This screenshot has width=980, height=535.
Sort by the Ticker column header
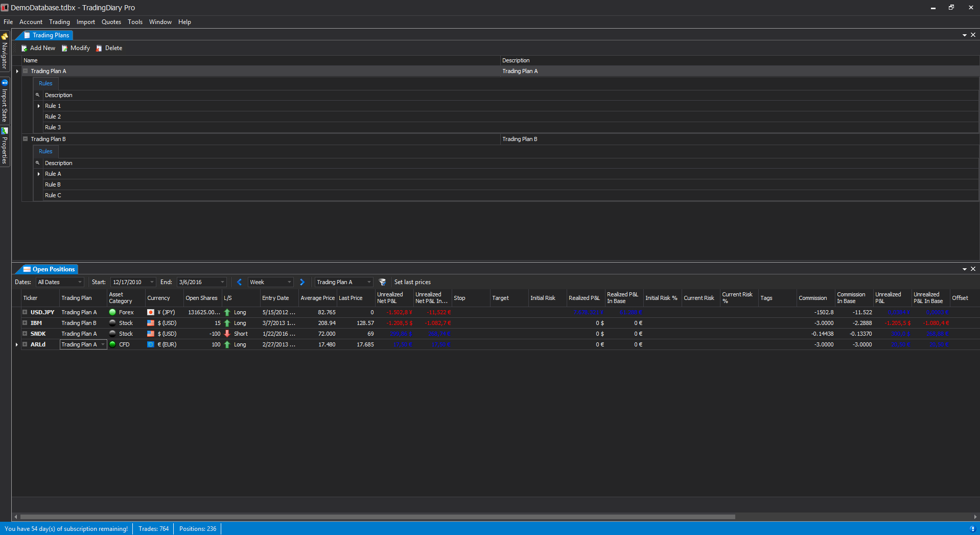[x=40, y=298]
